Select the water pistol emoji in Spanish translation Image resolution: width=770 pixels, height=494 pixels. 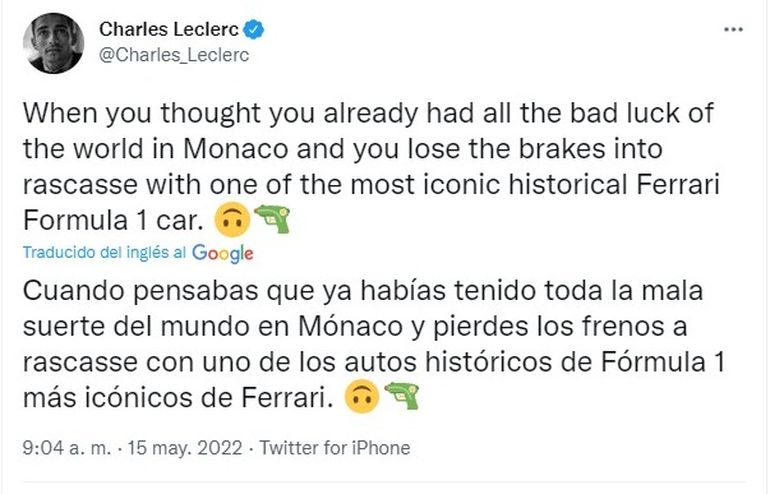click(401, 397)
